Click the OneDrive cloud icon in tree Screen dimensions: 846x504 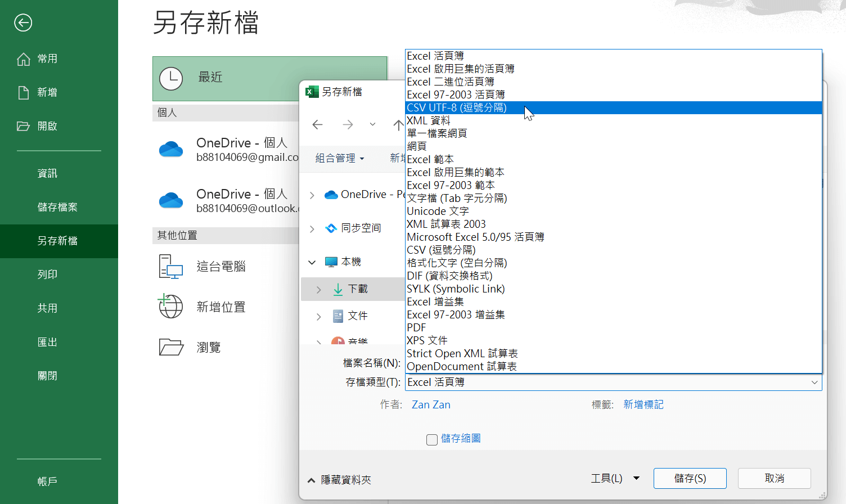coord(331,195)
